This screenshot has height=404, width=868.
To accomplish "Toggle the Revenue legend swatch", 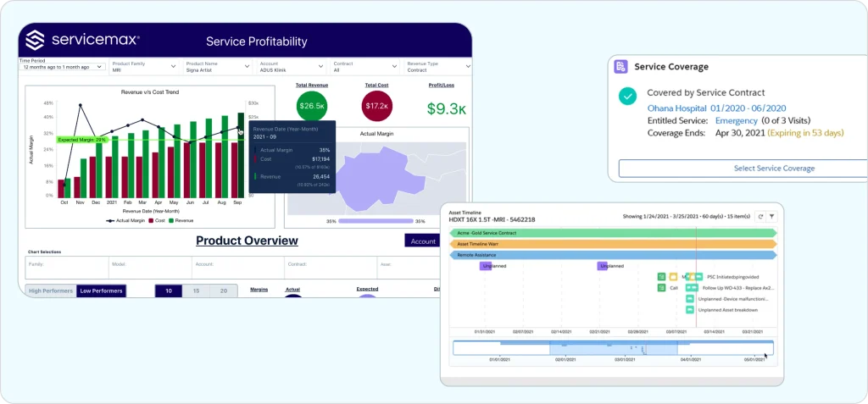I will pyautogui.click(x=171, y=220).
